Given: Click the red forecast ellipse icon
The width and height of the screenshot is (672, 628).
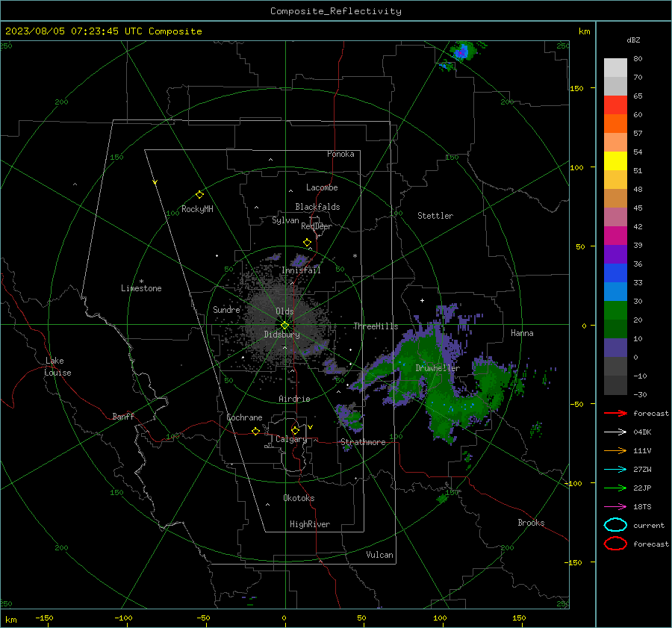Looking at the screenshot, I should 615,544.
